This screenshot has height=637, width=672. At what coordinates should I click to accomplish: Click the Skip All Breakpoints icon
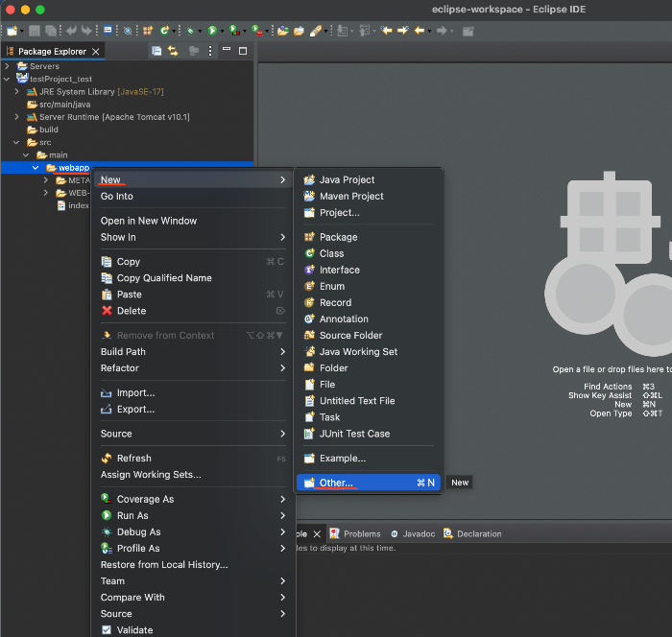tap(128, 31)
